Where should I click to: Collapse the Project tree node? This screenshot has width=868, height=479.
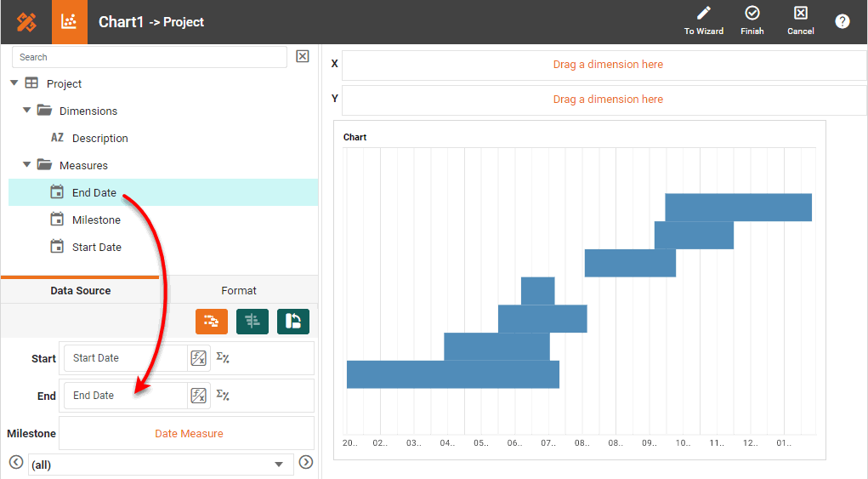[14, 83]
